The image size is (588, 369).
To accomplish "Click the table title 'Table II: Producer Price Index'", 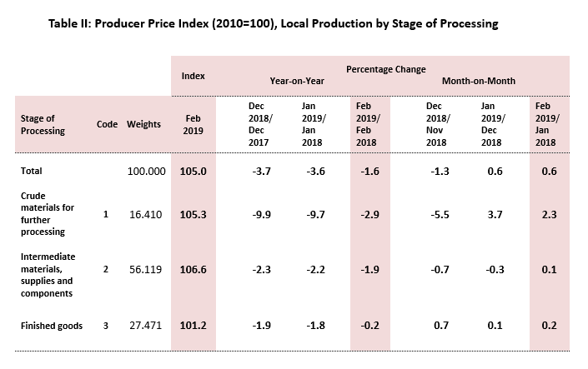I will point(271,24).
